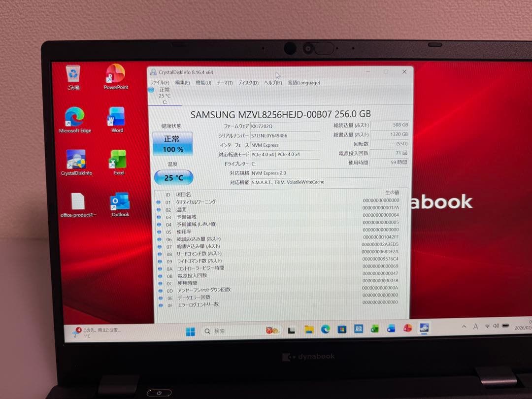Click the 正常 100% health status button

coord(172,144)
